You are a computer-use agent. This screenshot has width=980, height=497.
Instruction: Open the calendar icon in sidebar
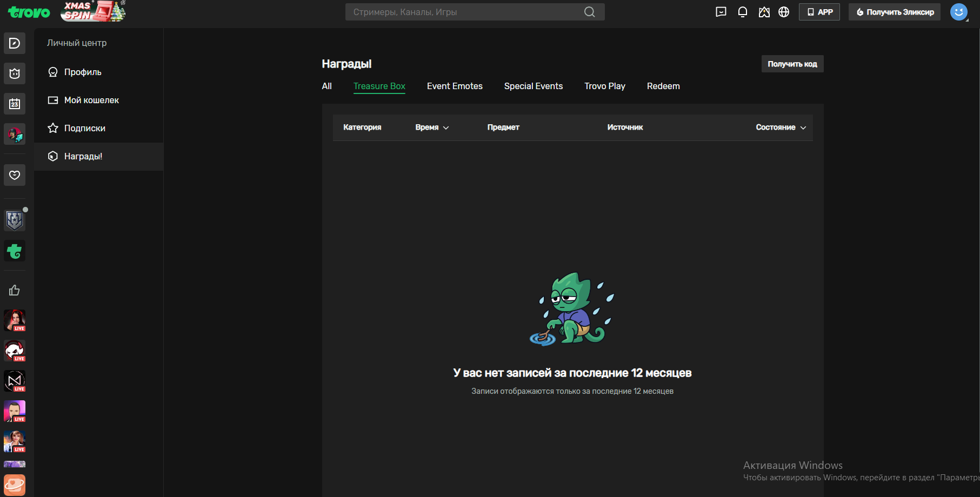click(15, 104)
